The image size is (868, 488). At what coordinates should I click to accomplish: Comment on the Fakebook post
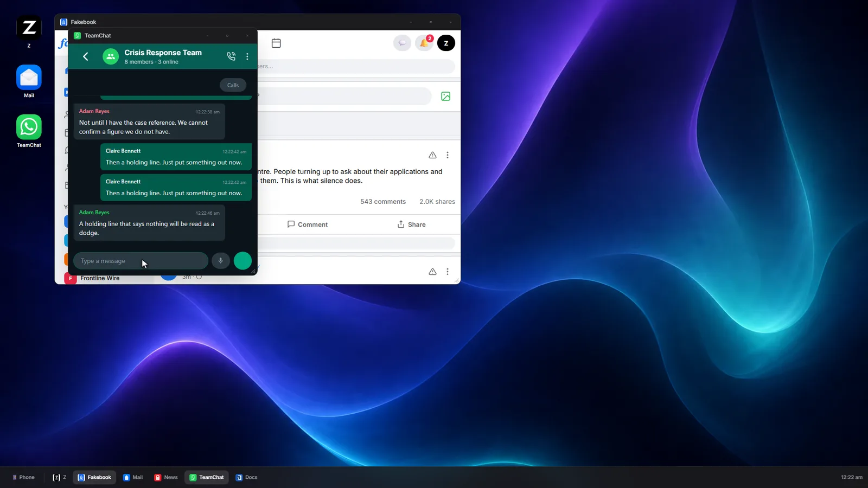[308, 224]
